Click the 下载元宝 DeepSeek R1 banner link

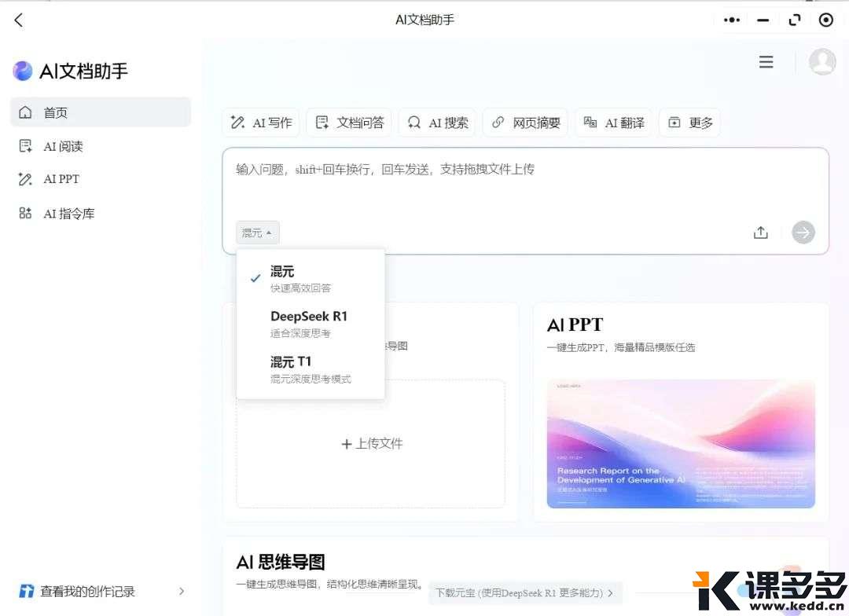click(x=524, y=592)
